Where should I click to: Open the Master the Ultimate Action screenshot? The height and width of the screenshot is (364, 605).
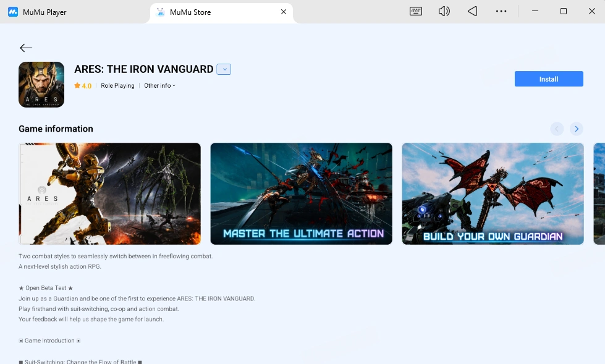tap(302, 194)
